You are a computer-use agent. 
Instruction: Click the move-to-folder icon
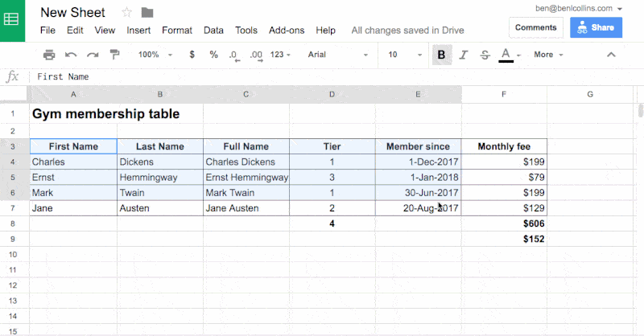point(147,13)
